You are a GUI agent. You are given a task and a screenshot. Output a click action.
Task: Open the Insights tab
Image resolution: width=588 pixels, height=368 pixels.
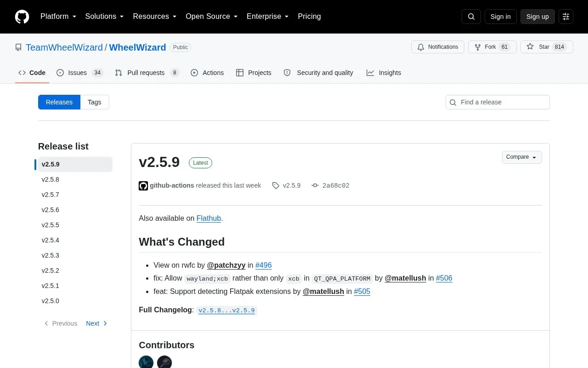tap(384, 73)
